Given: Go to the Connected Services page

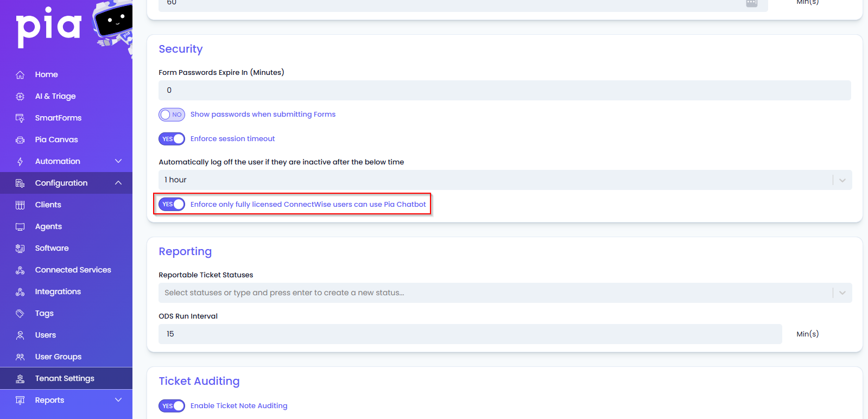Looking at the screenshot, I should tap(66, 270).
